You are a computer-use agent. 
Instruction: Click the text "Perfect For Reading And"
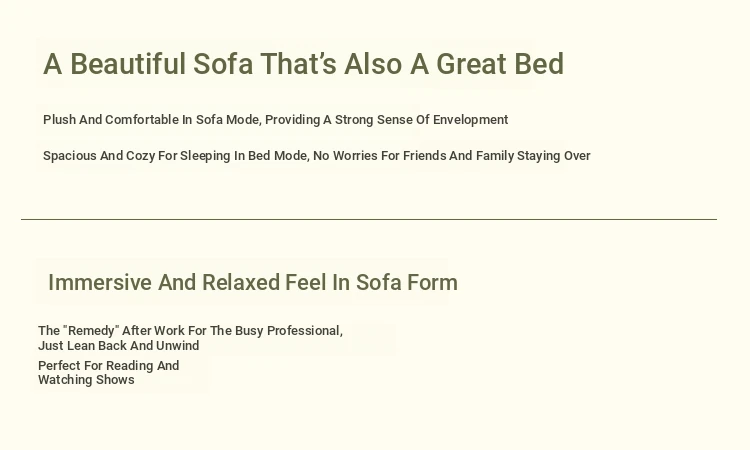pyautogui.click(x=109, y=366)
